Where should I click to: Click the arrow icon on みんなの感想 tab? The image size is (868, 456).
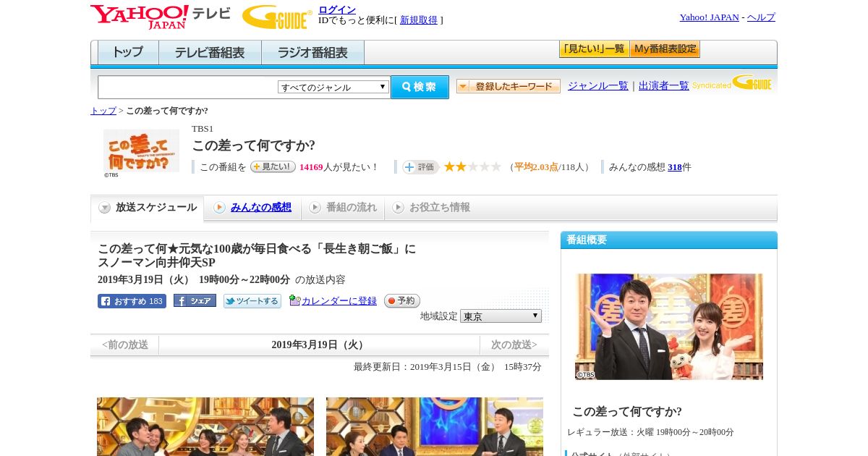coord(219,208)
